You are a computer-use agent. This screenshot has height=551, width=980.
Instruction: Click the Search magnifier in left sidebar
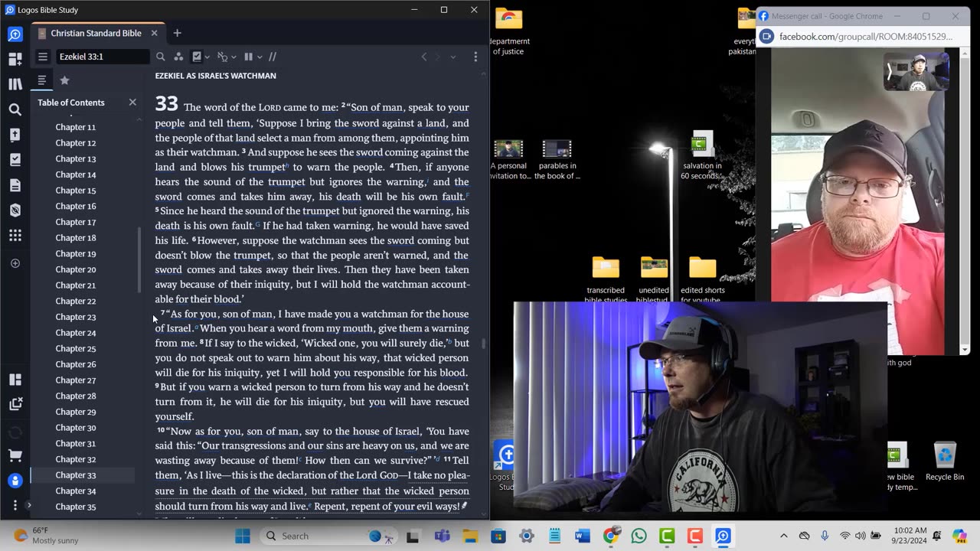tap(15, 109)
